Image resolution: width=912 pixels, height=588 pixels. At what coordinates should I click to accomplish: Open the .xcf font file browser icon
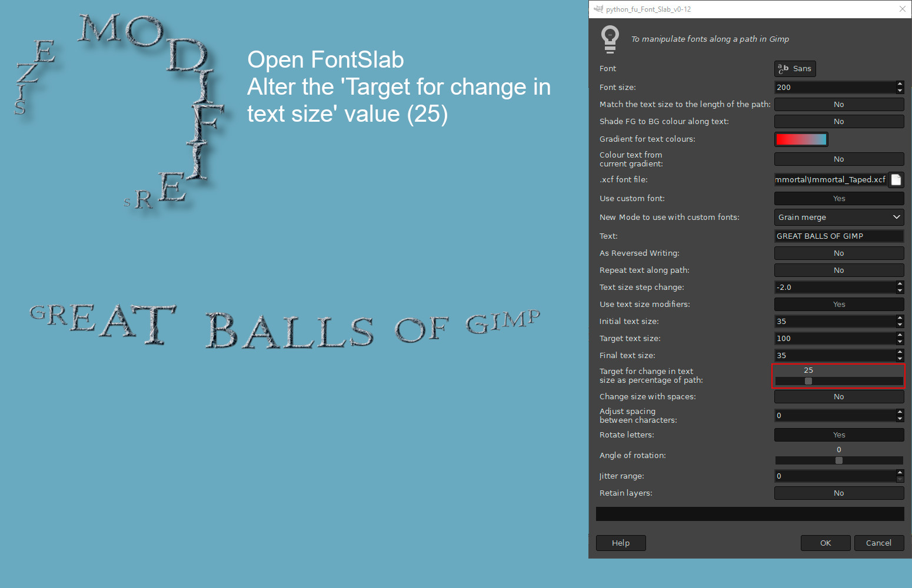[896, 180]
